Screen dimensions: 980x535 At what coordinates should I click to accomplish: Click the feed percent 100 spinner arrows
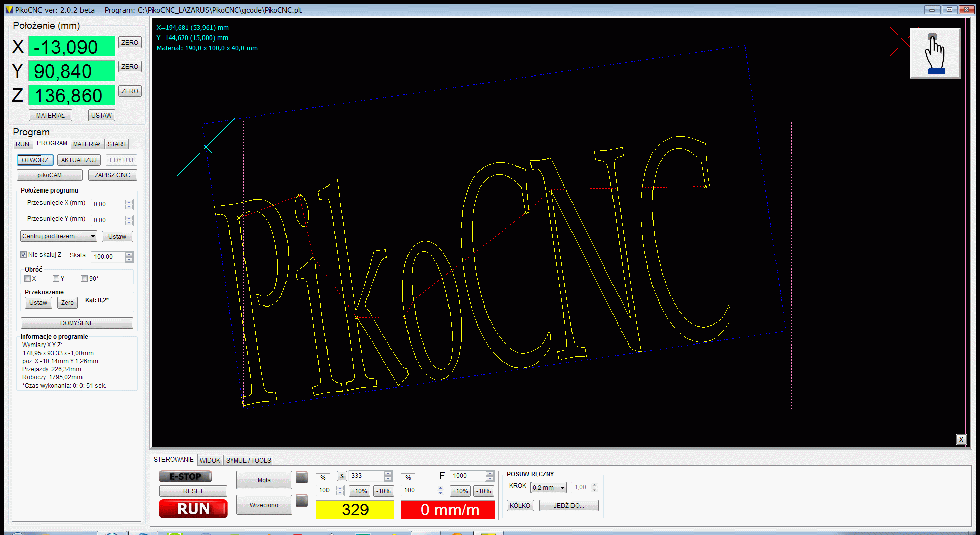point(441,490)
